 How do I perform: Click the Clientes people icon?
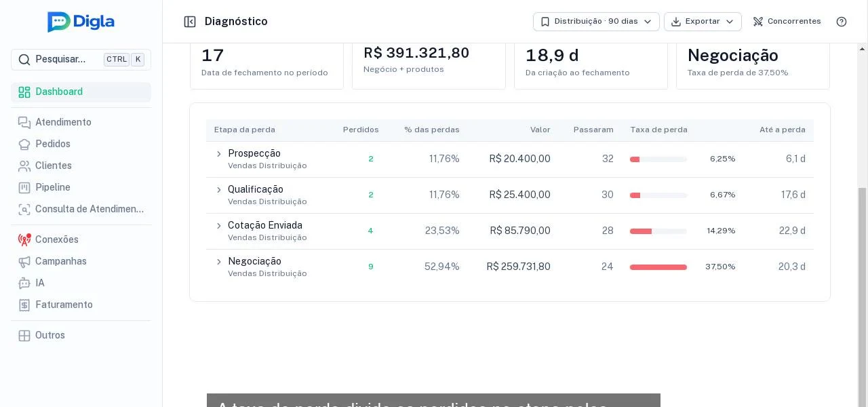(24, 166)
